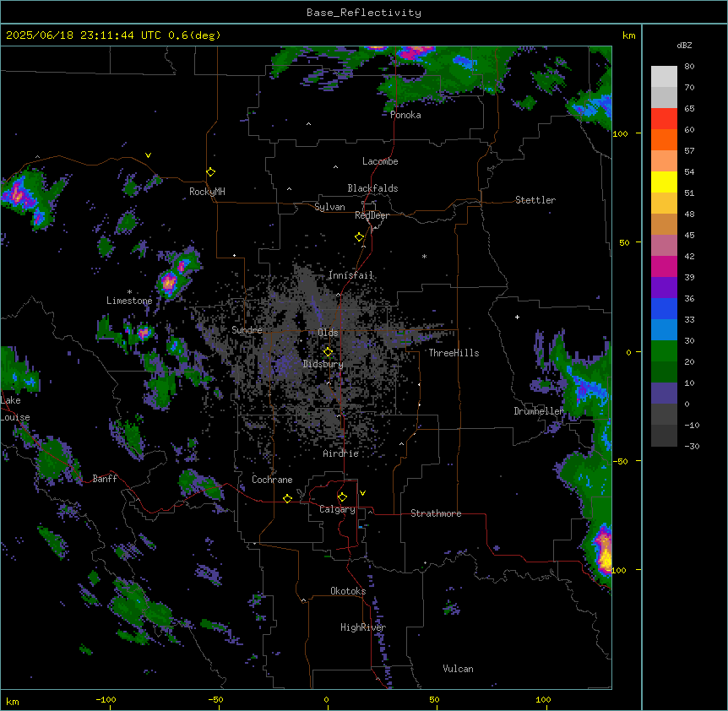This screenshot has width=728, height=711.
Task: Click the Sundre label
Action: [247, 330]
